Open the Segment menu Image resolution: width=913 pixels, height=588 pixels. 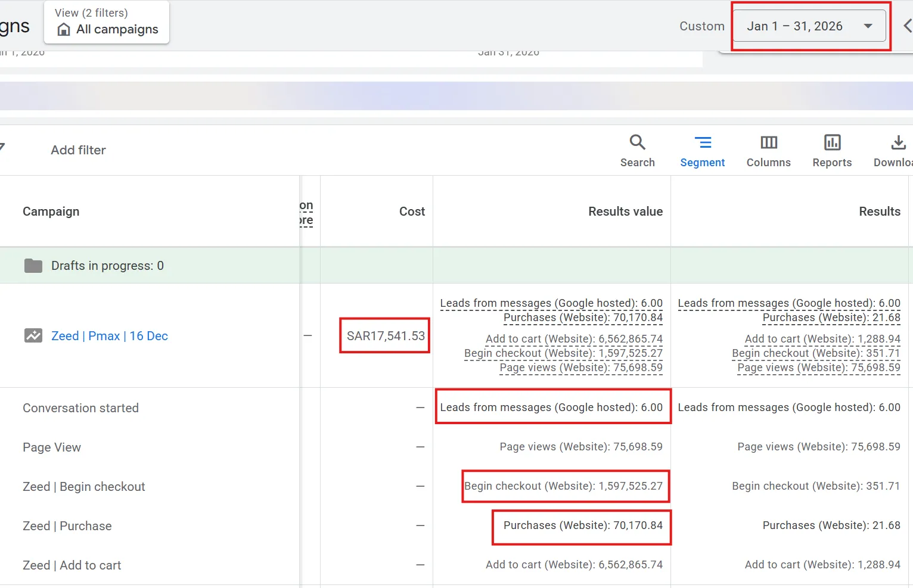tap(703, 151)
